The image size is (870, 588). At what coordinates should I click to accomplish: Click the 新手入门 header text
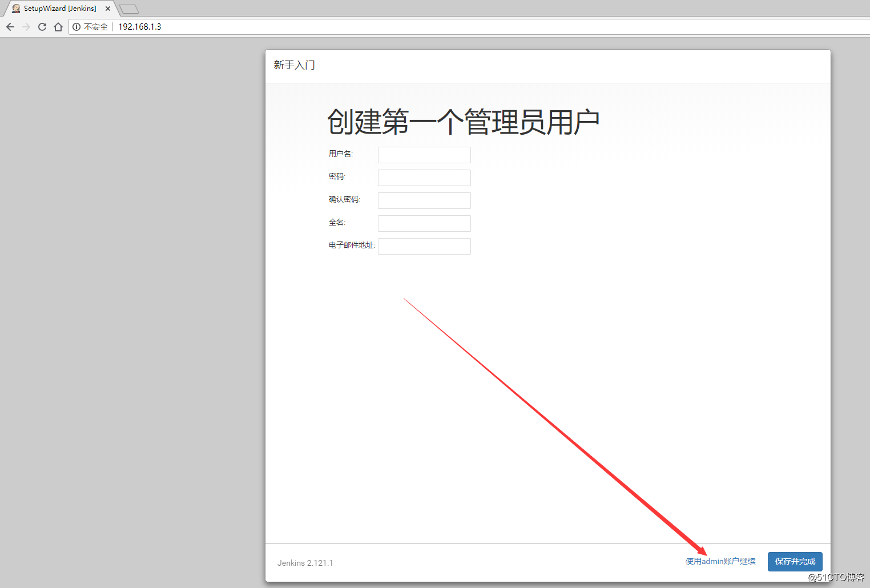(x=295, y=65)
